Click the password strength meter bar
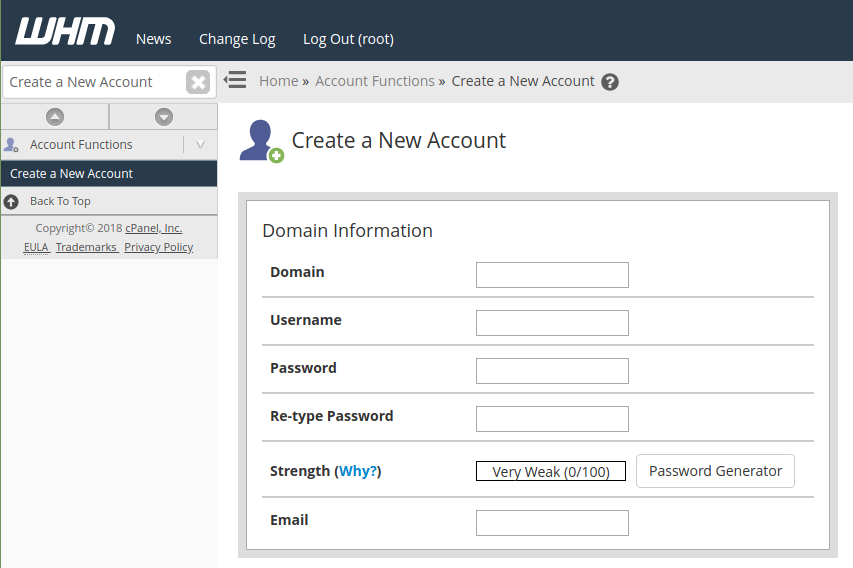The width and height of the screenshot is (853, 568). pyautogui.click(x=551, y=471)
